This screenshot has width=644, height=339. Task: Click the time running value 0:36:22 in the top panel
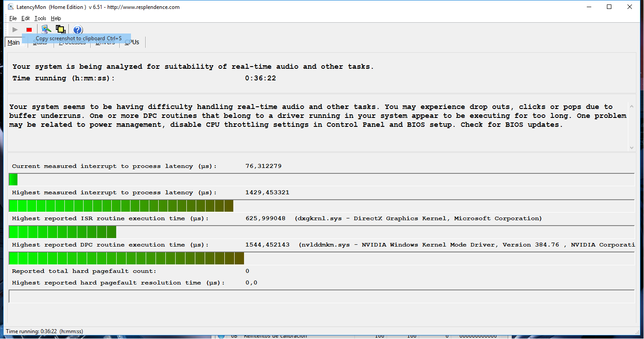click(x=261, y=78)
